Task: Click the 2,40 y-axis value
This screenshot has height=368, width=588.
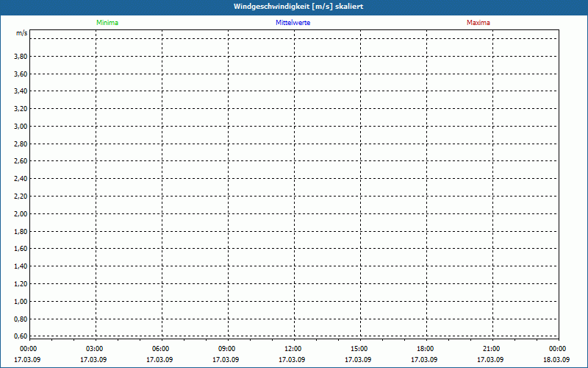Action: tap(21, 179)
